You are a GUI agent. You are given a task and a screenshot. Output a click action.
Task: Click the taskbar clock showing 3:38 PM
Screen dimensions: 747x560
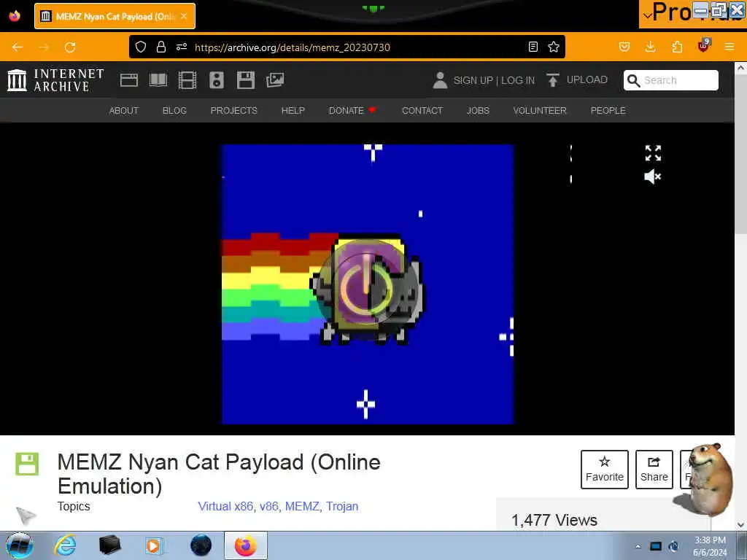point(710,546)
